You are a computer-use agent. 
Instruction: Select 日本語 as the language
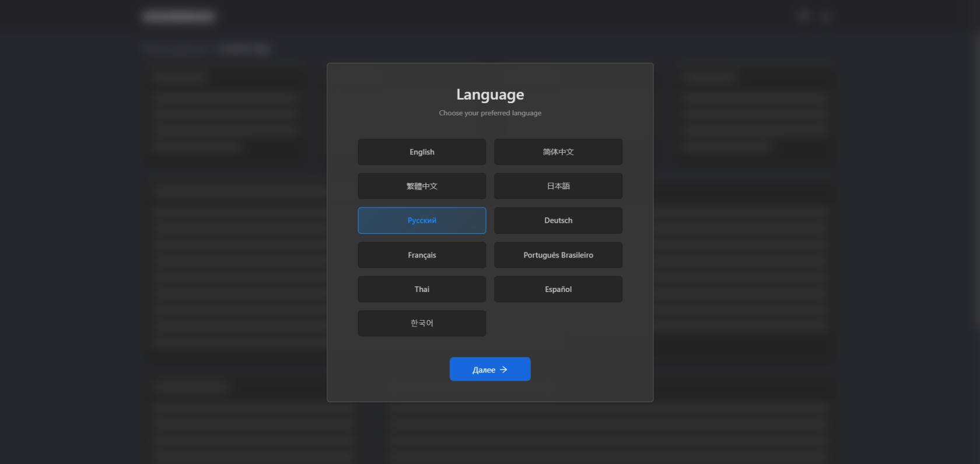558,186
